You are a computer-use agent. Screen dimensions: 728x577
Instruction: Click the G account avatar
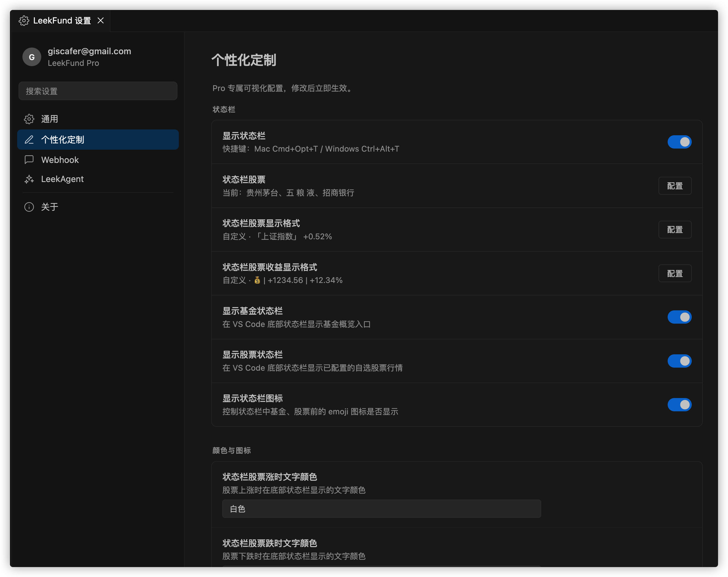click(x=32, y=57)
